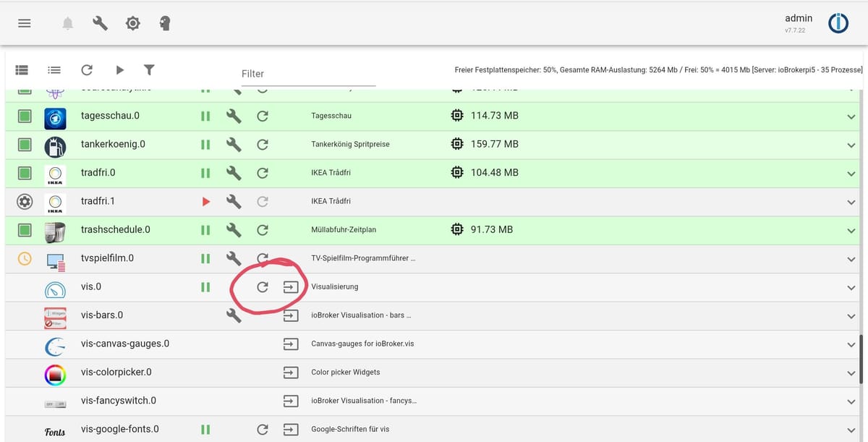Expand details for vis-fancyswitch.0
This screenshot has width=868, height=442.
(x=851, y=400)
